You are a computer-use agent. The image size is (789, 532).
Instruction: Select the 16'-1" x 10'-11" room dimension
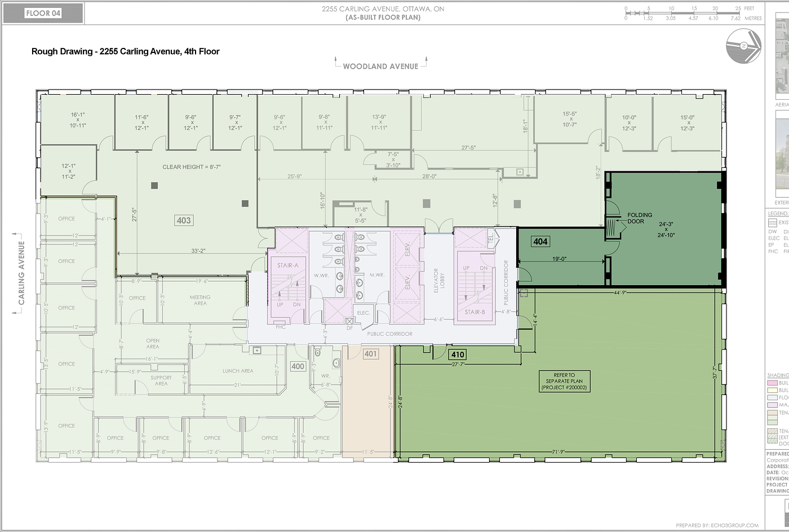[x=78, y=120]
